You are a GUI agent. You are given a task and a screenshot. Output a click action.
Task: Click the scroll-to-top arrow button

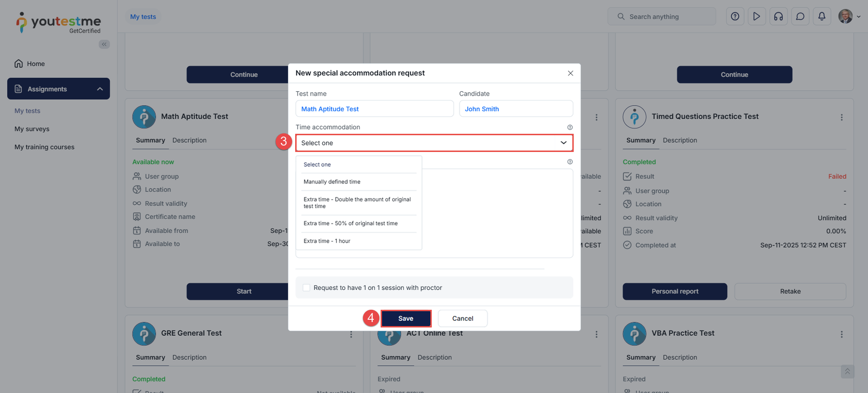(847, 371)
